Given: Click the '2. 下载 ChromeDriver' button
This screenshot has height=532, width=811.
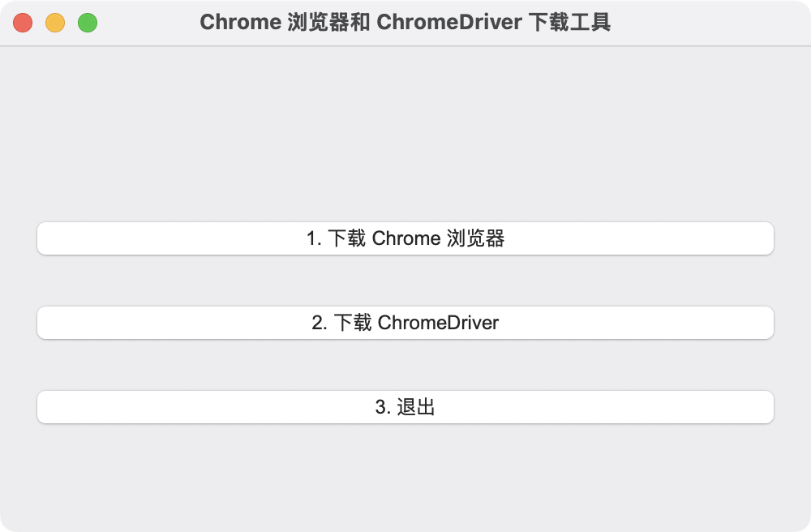Looking at the screenshot, I should pos(405,323).
